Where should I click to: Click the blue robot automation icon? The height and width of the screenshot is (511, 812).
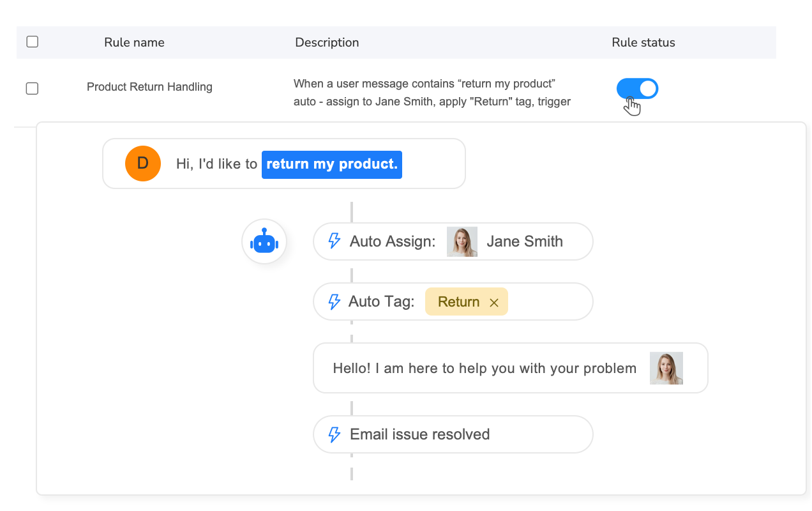pyautogui.click(x=264, y=241)
